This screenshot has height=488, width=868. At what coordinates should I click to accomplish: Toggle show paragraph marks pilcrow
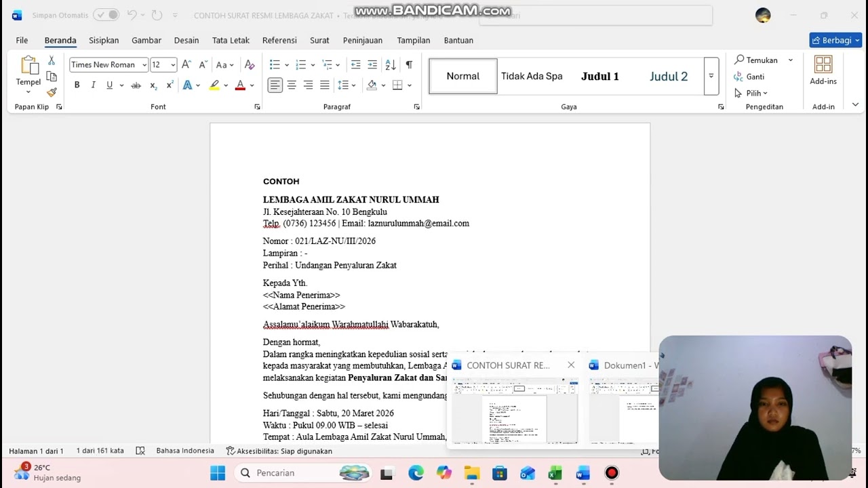[409, 65]
